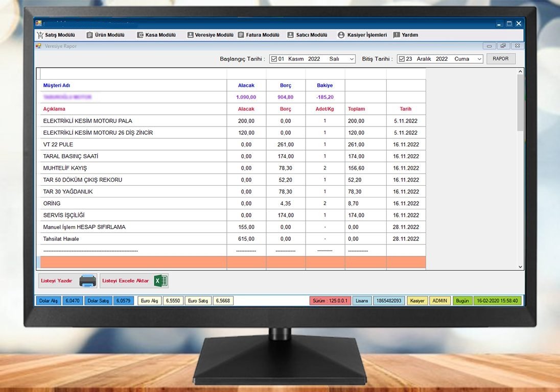Click the Bakiye value -185,20
The height and width of the screenshot is (392, 560).
pos(324,97)
